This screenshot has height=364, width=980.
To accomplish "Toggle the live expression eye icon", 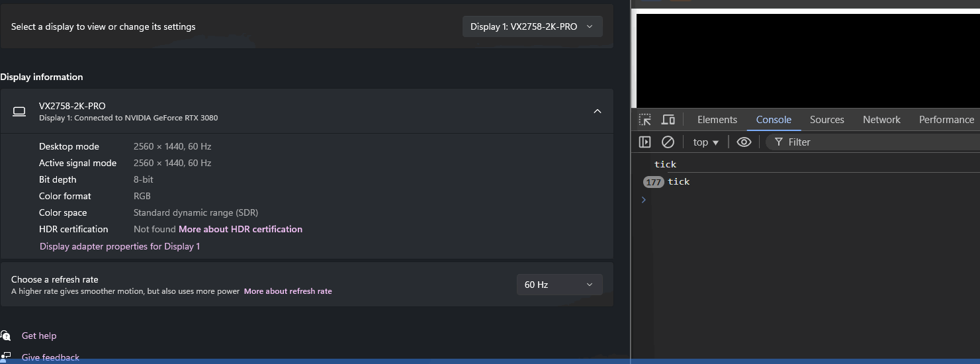I will [x=744, y=142].
